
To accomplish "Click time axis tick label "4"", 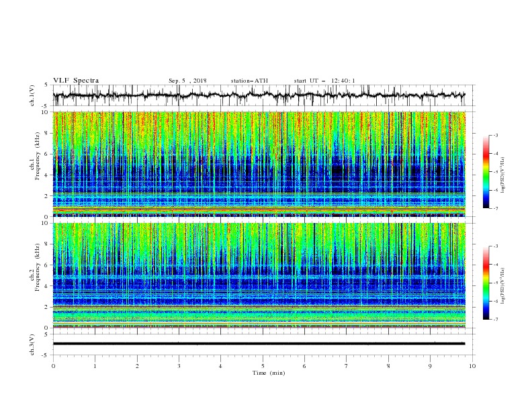I will 220,366.
